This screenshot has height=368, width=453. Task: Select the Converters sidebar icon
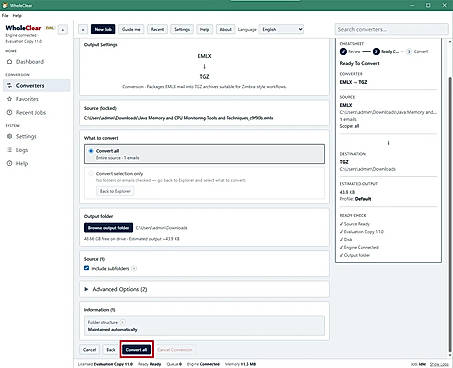click(9, 86)
